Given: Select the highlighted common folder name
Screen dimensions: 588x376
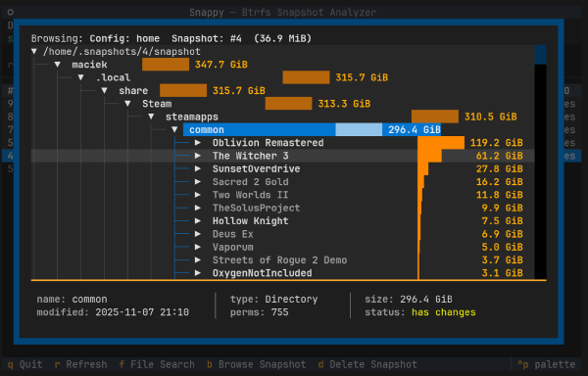Looking at the screenshot, I should (207, 130).
